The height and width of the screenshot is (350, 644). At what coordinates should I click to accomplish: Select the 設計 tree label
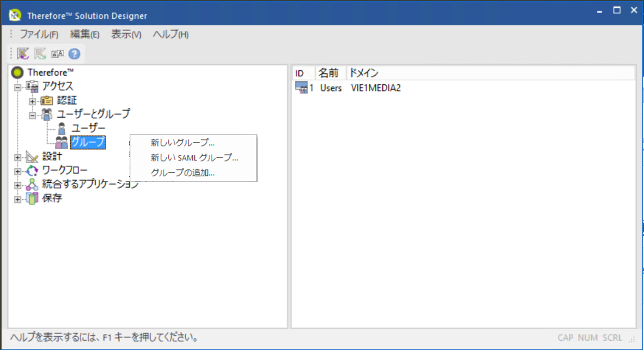(x=52, y=156)
